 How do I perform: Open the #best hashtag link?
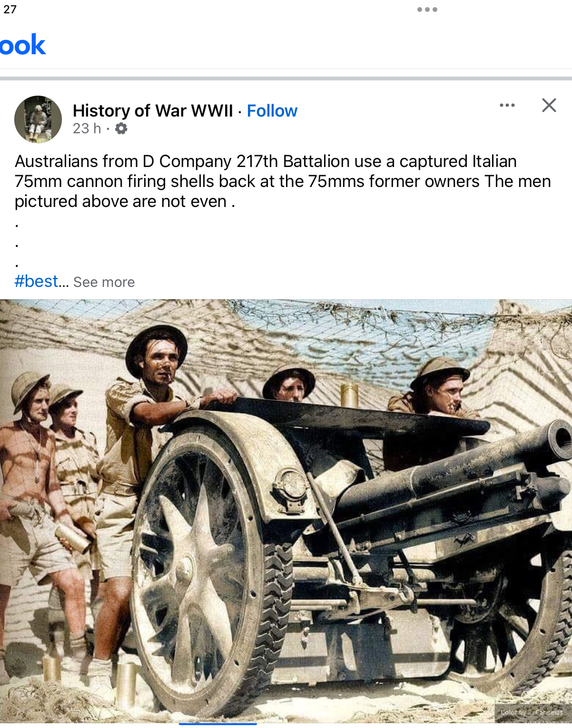coord(37,281)
